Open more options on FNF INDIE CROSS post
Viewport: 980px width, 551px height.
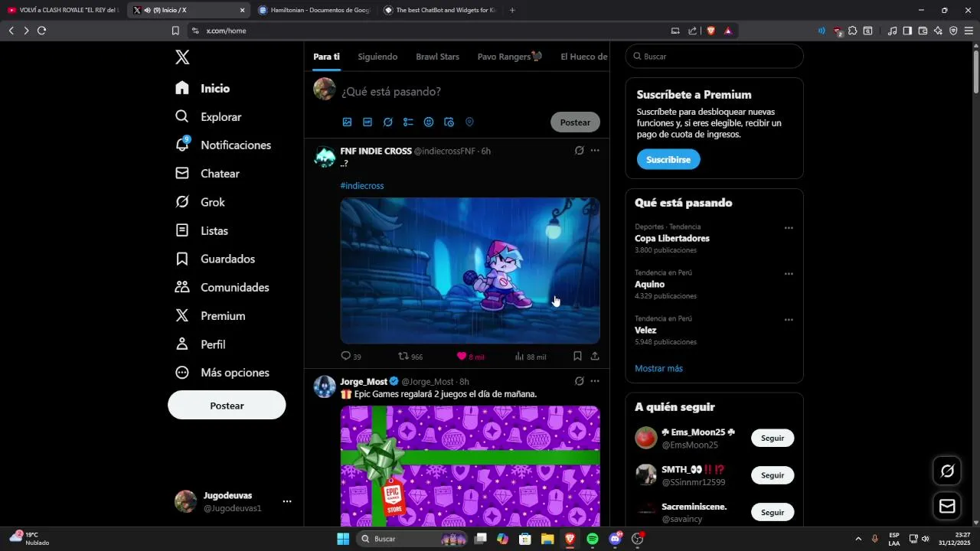click(595, 151)
